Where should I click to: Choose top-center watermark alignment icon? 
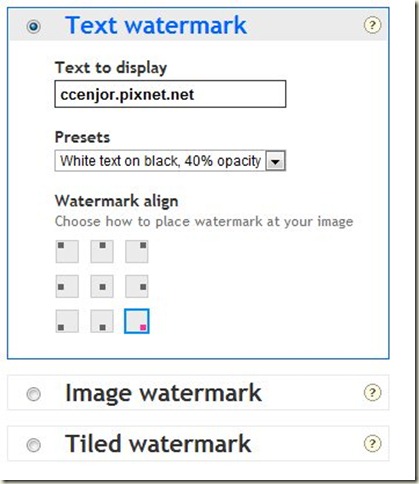pos(102,252)
